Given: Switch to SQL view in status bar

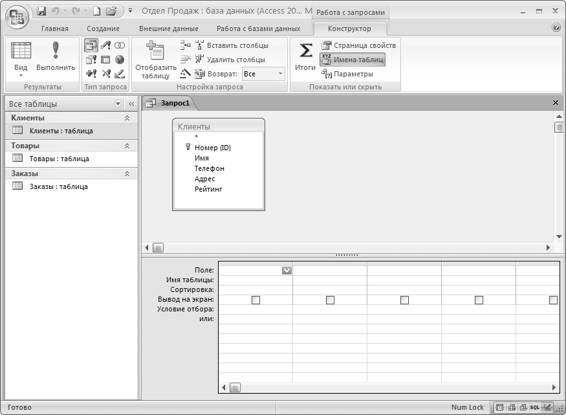Looking at the screenshot, I should (x=535, y=407).
